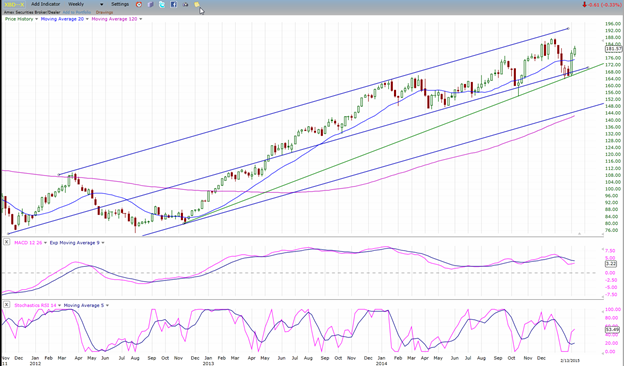
Task: Expand Price History options arrow
Action: [x=37, y=19]
